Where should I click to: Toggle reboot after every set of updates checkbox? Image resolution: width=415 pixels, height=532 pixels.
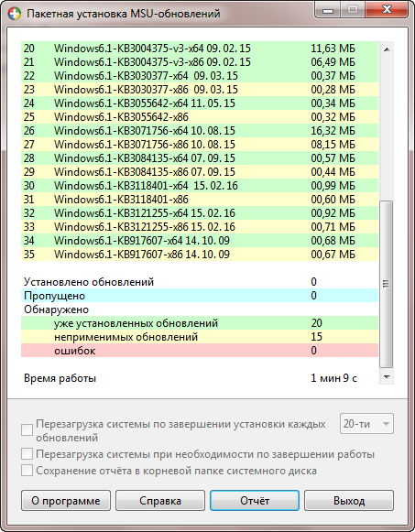pyautogui.click(x=27, y=429)
